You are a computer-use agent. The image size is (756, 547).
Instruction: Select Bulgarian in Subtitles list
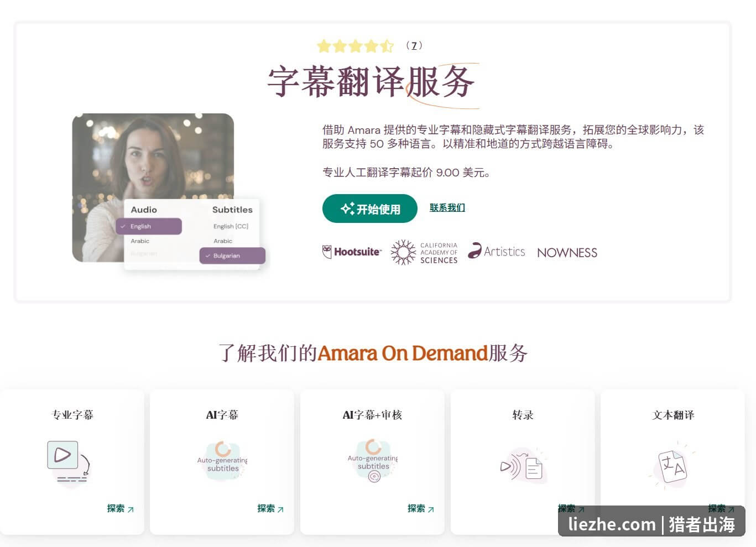pos(232,256)
